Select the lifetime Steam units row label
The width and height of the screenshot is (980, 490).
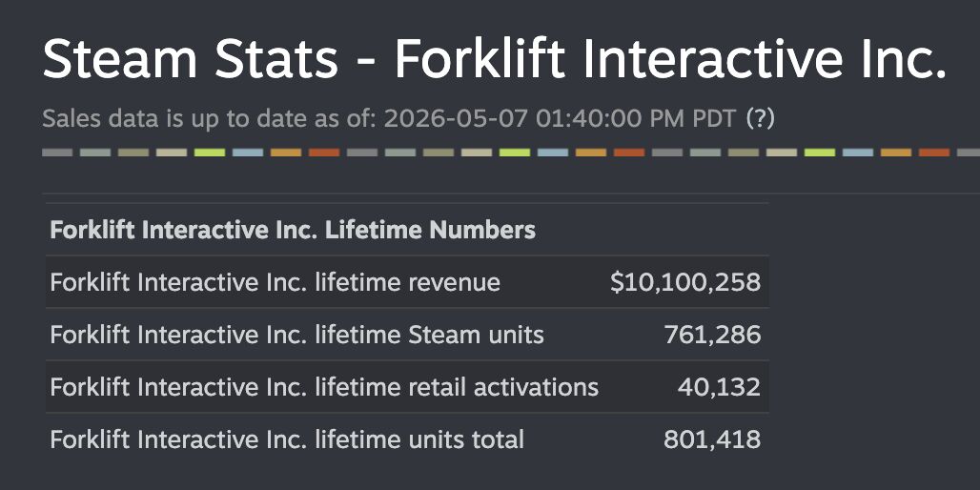296,335
